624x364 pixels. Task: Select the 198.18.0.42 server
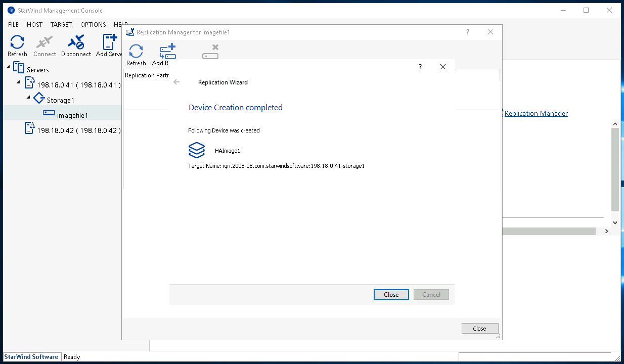click(78, 130)
